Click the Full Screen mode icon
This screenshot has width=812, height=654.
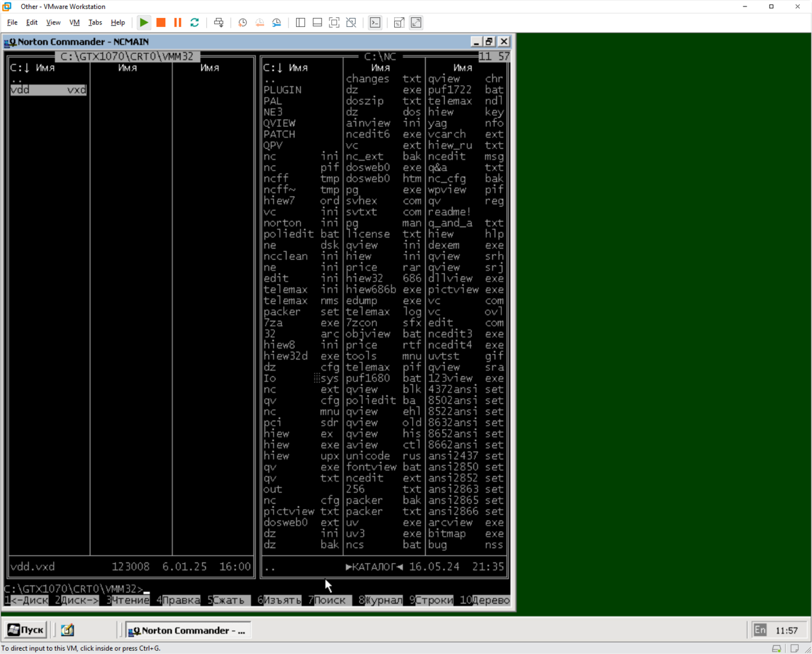(335, 22)
